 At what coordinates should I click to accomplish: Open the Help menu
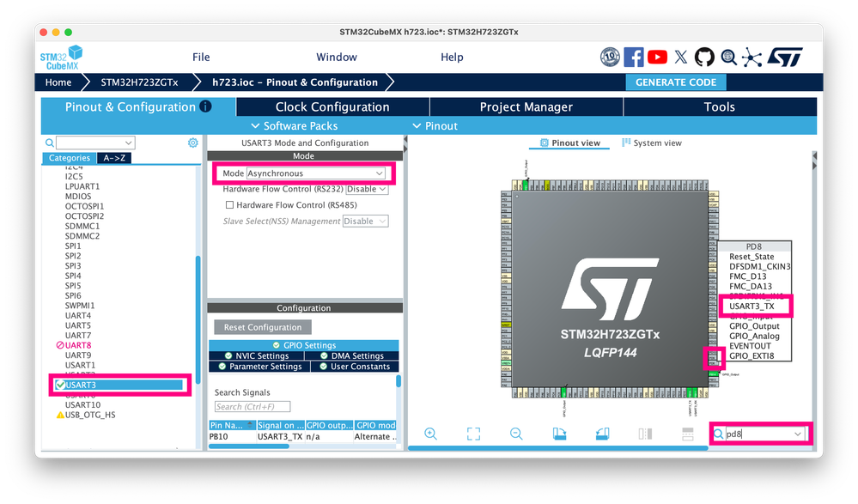452,57
